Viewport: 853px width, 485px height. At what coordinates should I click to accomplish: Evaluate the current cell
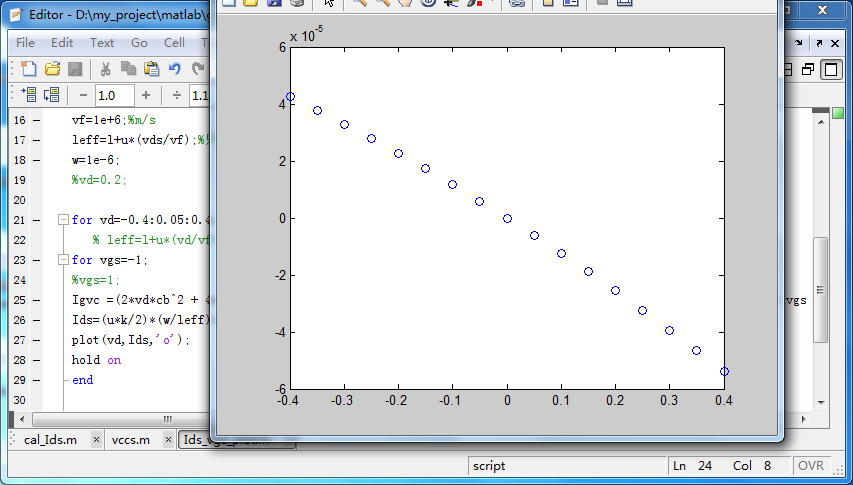(x=28, y=95)
